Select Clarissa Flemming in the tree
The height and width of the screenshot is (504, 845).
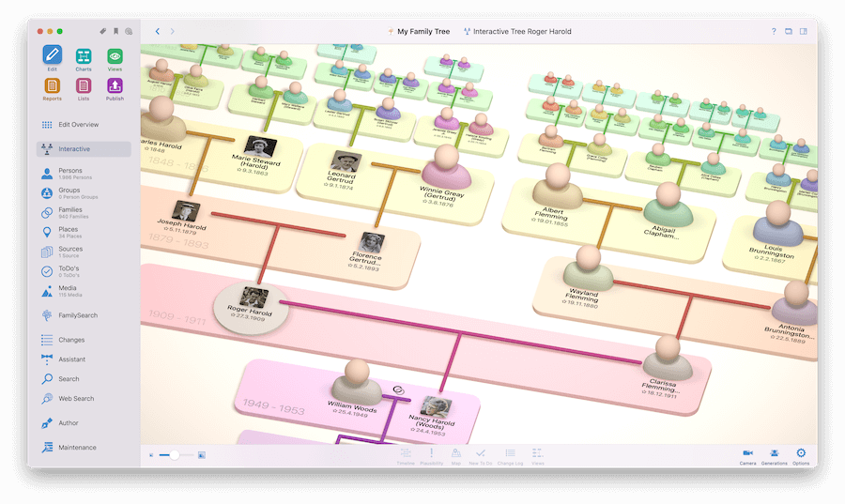click(x=666, y=367)
